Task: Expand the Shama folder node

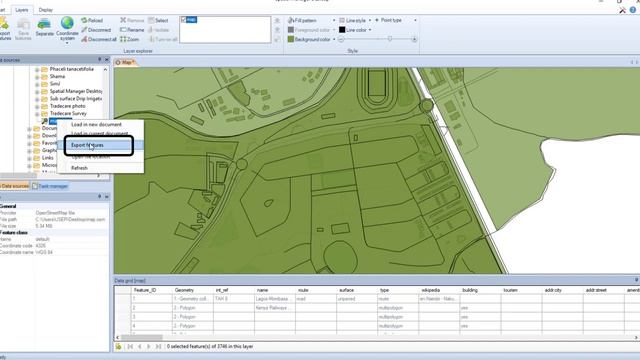Action: click(37, 77)
